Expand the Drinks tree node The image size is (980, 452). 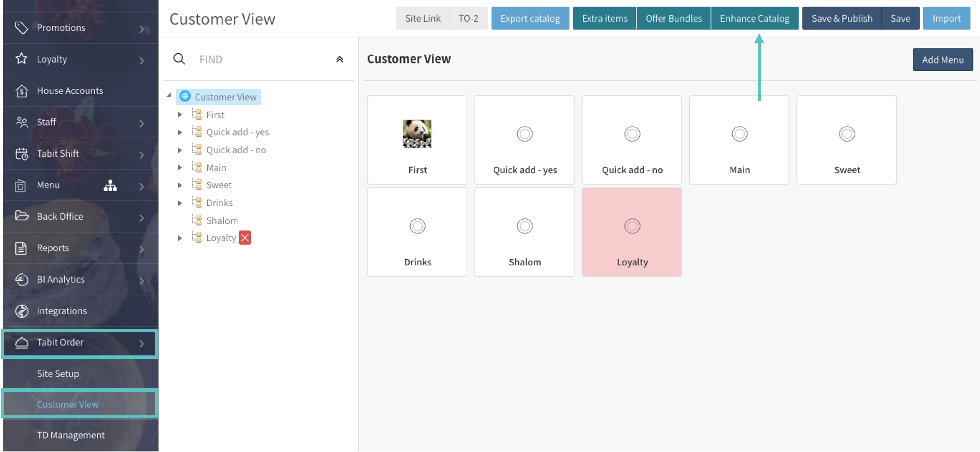coord(180,203)
